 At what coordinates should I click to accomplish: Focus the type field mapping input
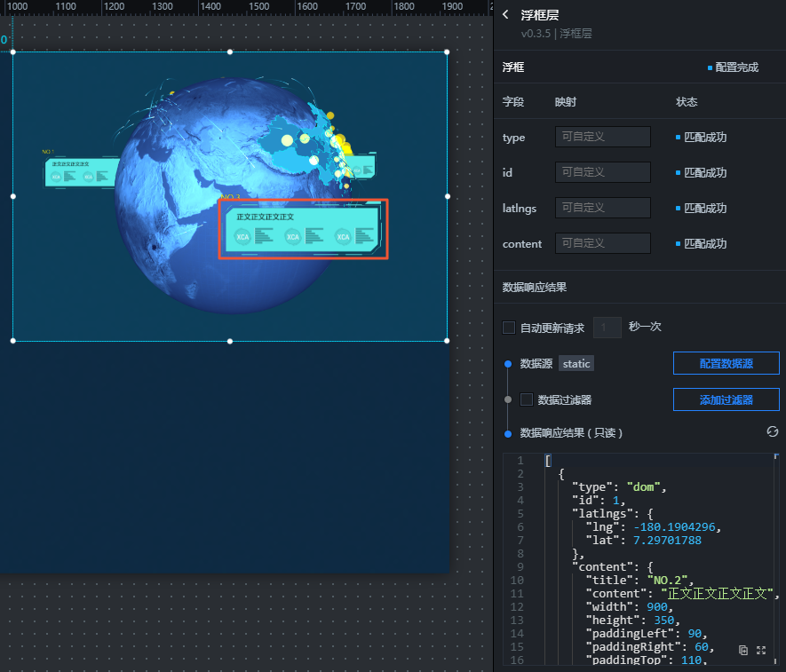(x=602, y=137)
